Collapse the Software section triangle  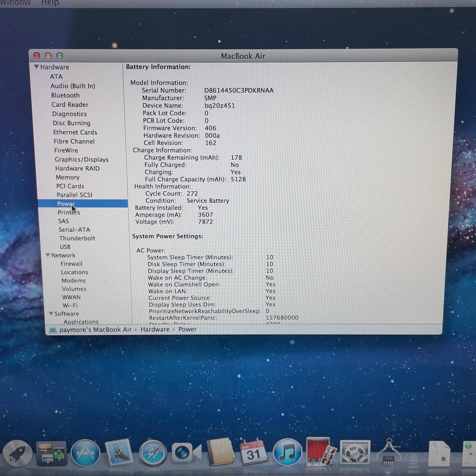coord(51,313)
